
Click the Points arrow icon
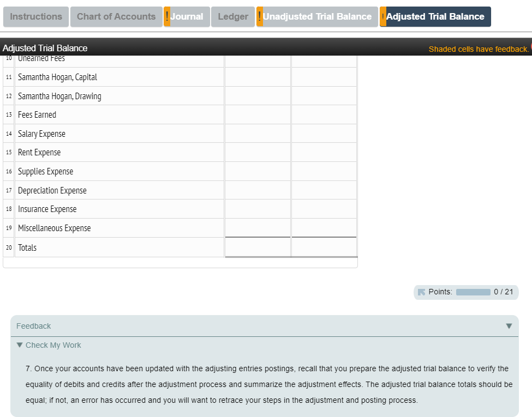click(421, 292)
